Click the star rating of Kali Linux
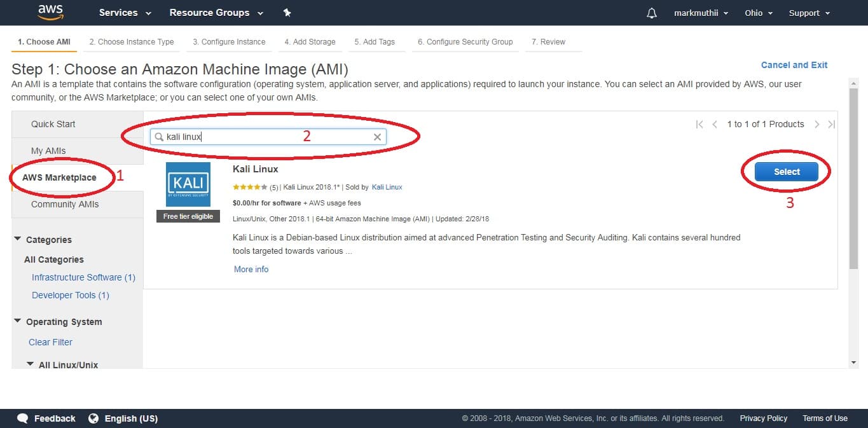The height and width of the screenshot is (428, 868). [250, 187]
